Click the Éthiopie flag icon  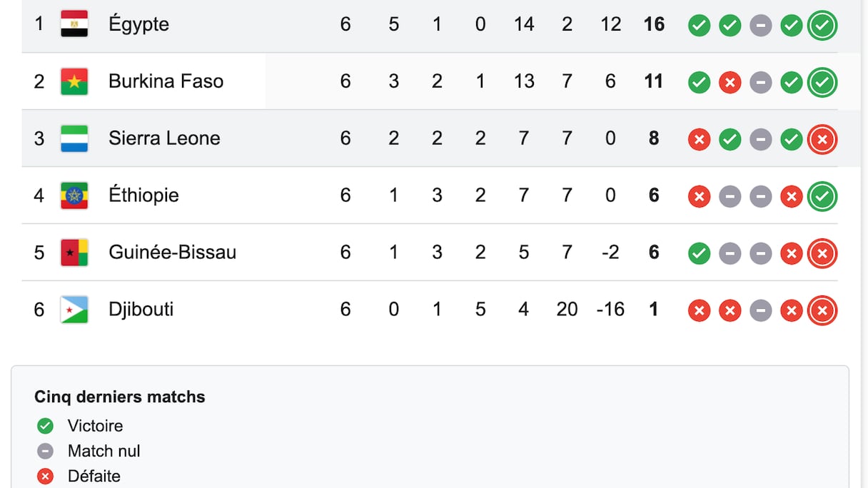[74, 195]
